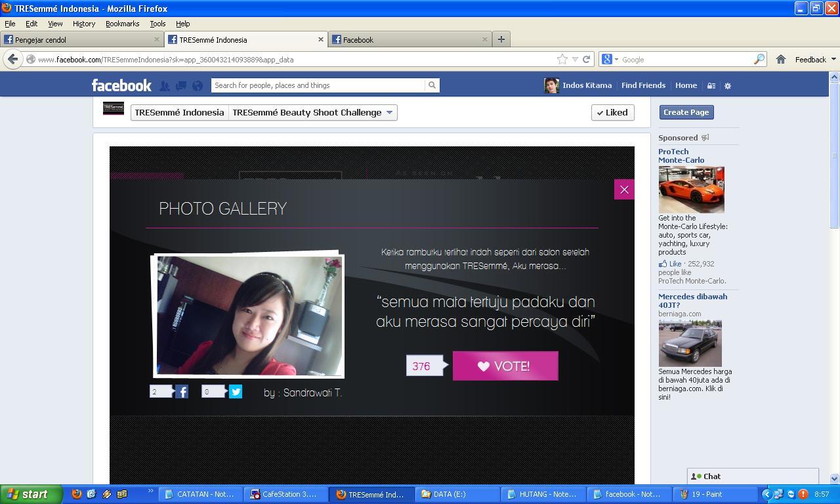The image size is (840, 504).
Task: Click the Facebook share icon under photo
Action: (x=182, y=392)
